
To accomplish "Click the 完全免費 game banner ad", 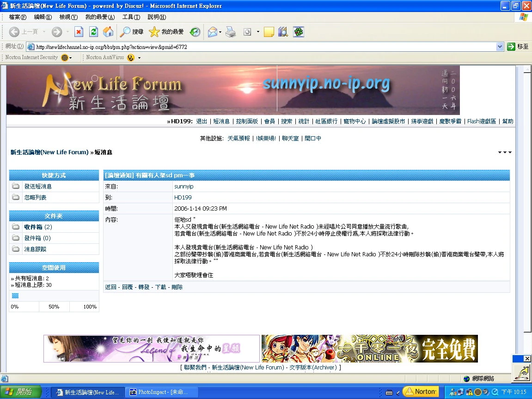I will 370,349.
